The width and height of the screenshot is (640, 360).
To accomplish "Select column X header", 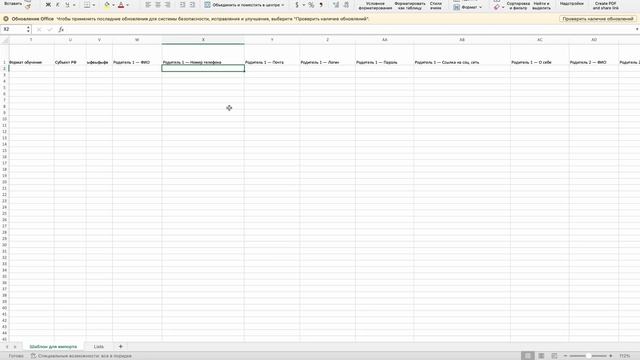I will [203, 40].
